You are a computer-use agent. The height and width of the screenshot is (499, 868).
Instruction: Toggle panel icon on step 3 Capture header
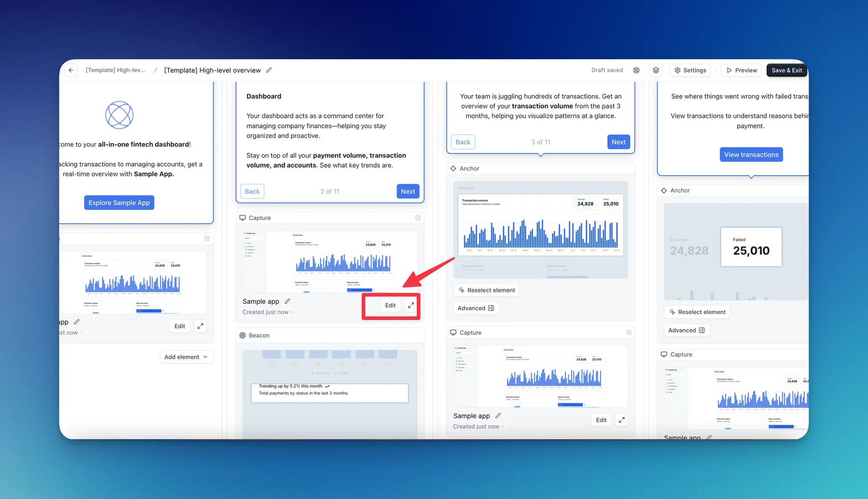pos(628,333)
